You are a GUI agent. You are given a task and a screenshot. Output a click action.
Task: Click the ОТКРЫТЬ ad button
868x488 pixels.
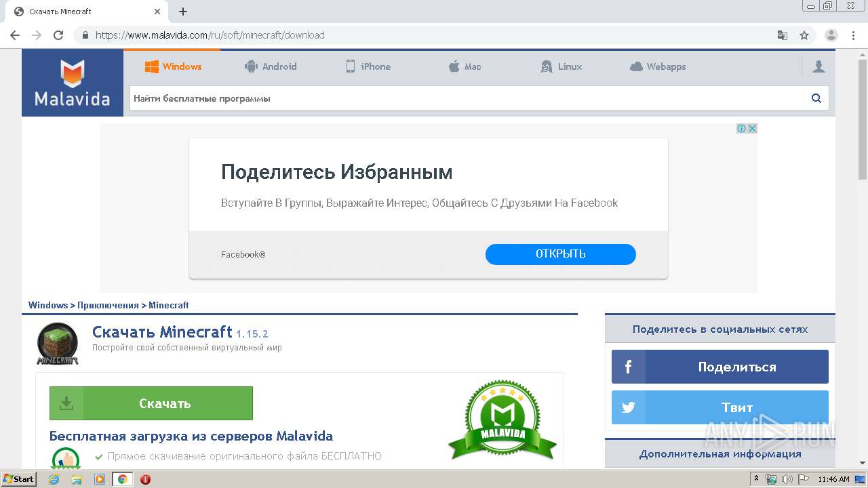(561, 254)
